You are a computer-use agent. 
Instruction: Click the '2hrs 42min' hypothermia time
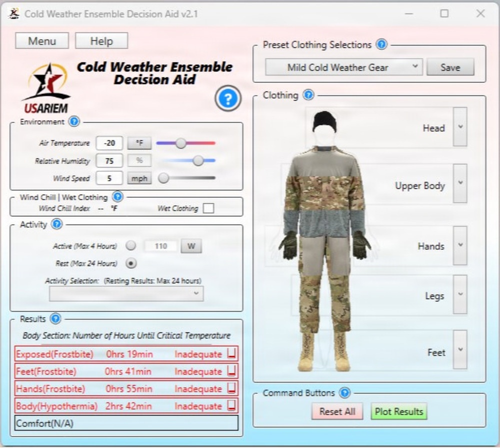[128, 406]
